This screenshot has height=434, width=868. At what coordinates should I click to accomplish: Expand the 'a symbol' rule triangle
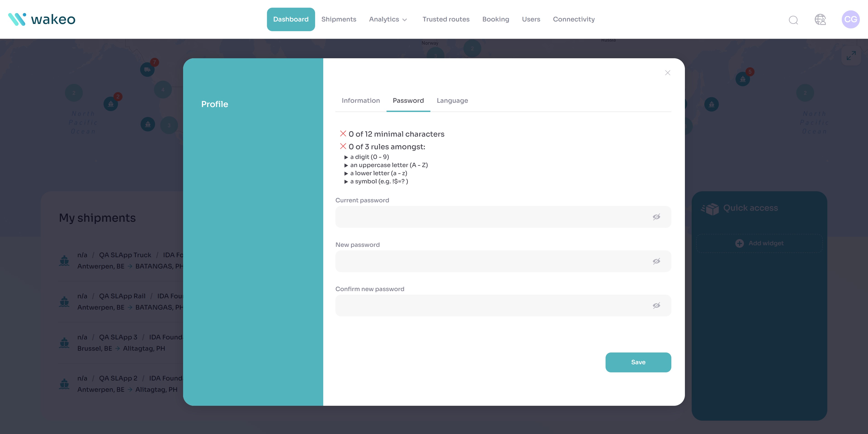click(346, 182)
